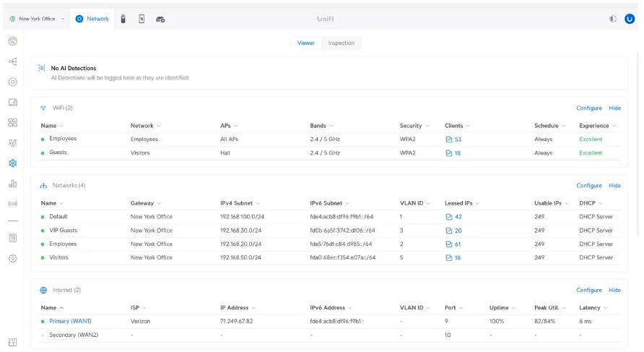Click Configure in the Networks section
The width and height of the screenshot is (644, 352).
pyautogui.click(x=588, y=186)
